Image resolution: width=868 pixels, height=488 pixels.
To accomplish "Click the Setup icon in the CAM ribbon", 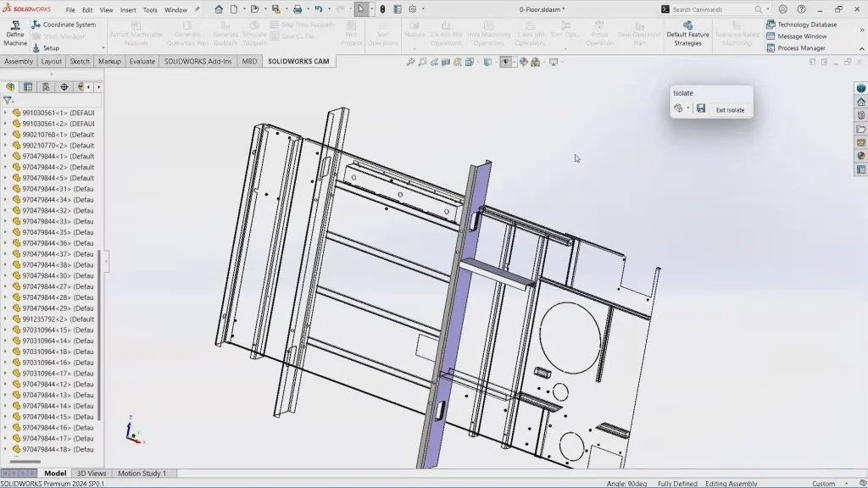I will pyautogui.click(x=49, y=47).
